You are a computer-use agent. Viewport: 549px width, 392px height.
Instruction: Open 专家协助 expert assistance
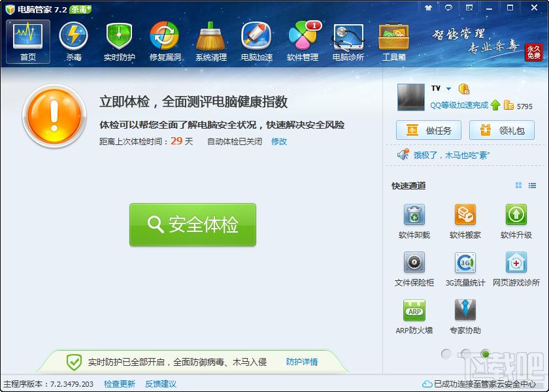click(465, 317)
